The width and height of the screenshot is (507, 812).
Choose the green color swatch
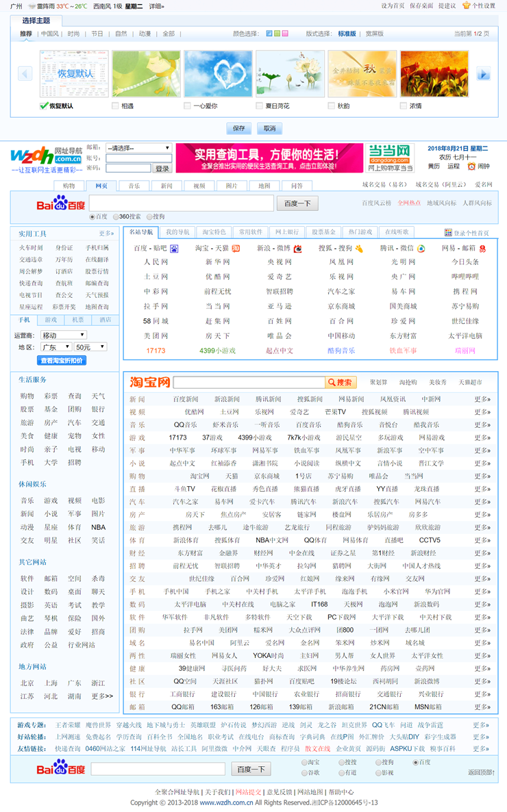point(277,34)
